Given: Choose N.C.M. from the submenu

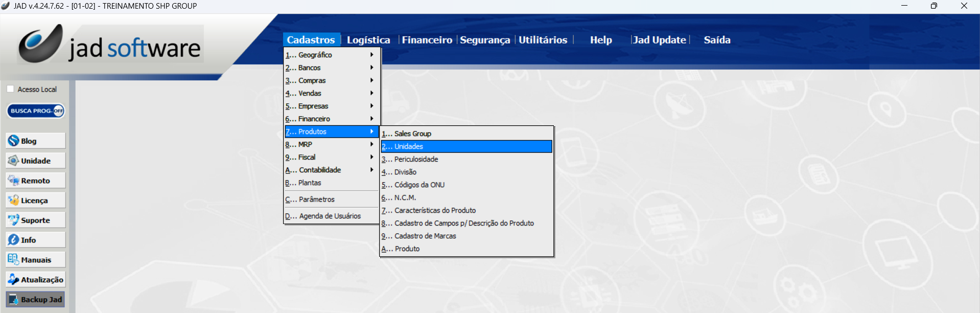Looking at the screenshot, I should pos(405,197).
